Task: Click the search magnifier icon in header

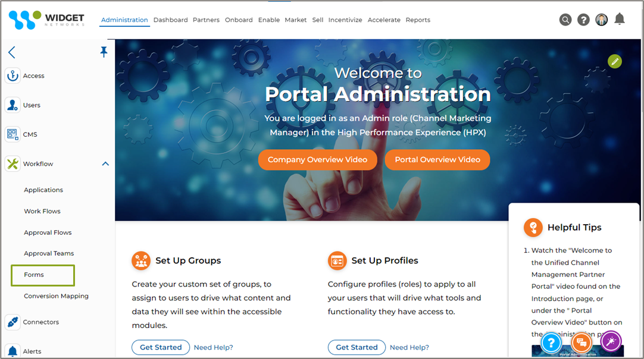Action: [x=565, y=20]
